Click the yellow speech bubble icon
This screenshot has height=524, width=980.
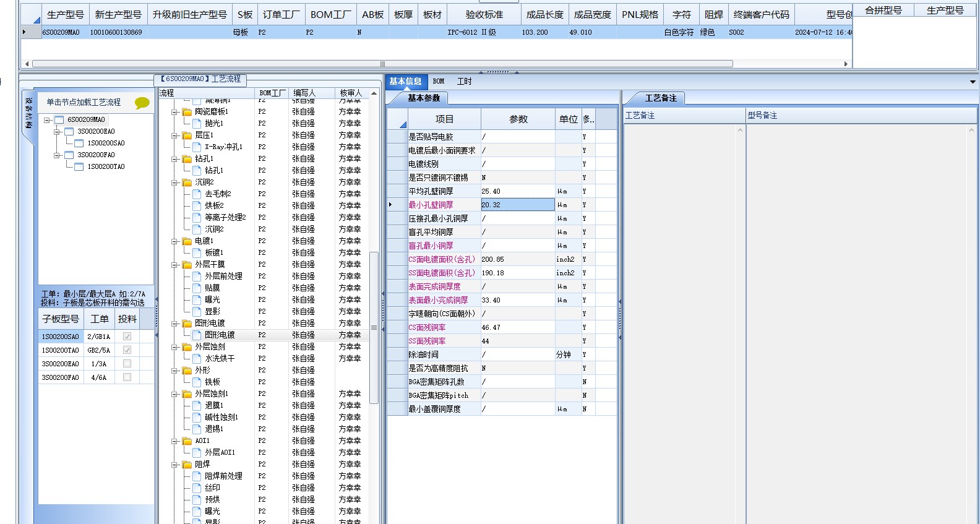tap(142, 103)
